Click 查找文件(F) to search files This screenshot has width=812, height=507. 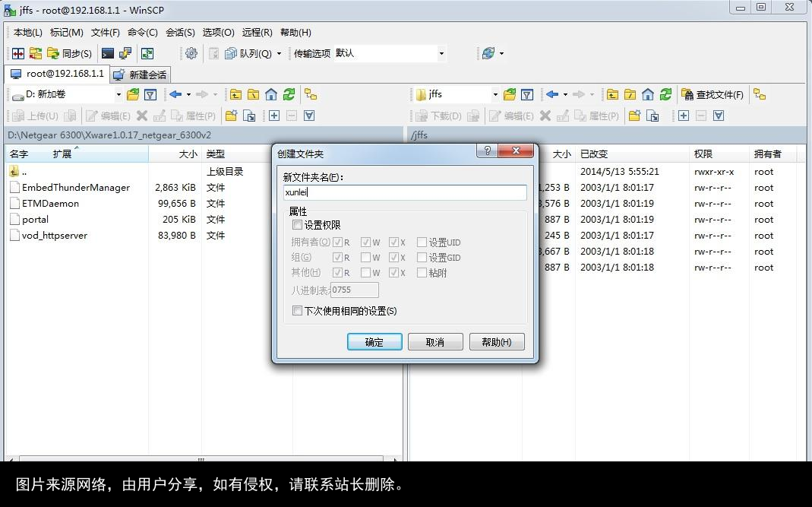711,94
